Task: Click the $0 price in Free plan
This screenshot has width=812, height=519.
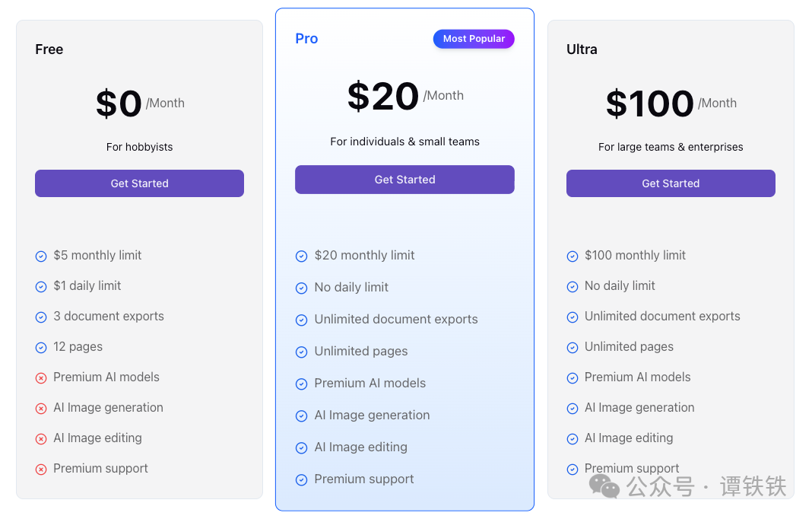Action: (119, 103)
